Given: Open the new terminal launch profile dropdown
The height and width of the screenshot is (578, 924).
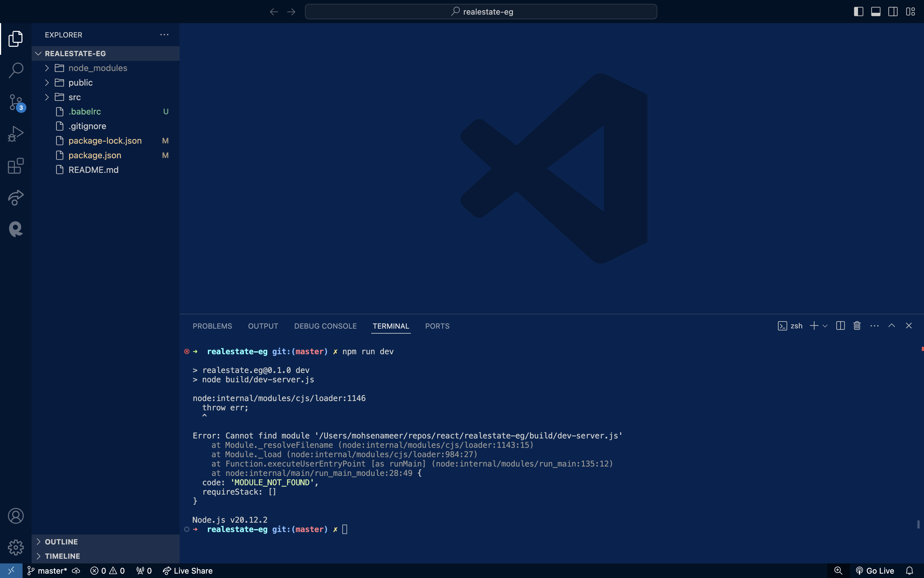Looking at the screenshot, I should click(825, 326).
